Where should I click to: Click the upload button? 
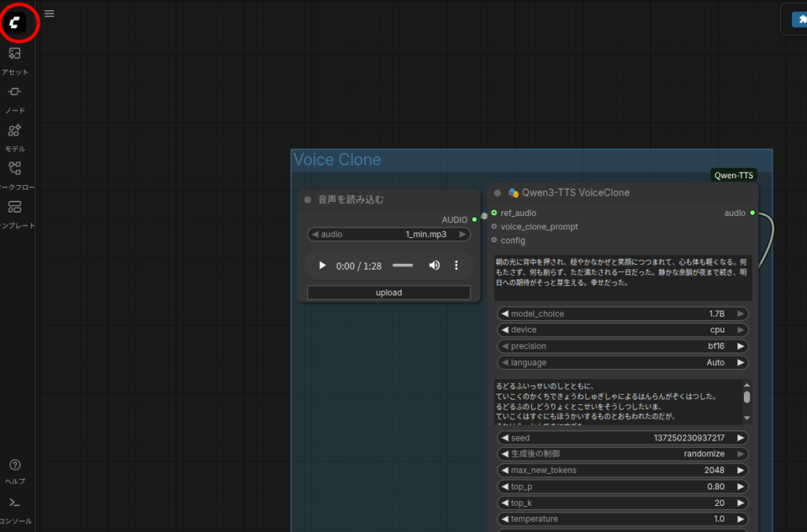(389, 292)
